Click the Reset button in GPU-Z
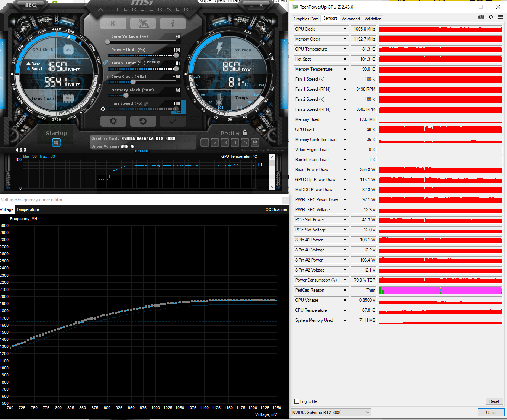The width and height of the screenshot is (507, 420). pos(494,401)
